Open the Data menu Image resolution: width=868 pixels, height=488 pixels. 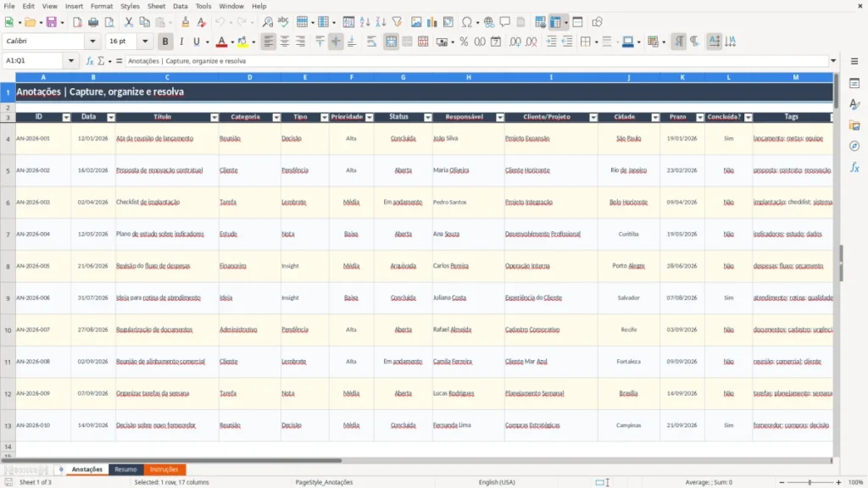(x=180, y=6)
